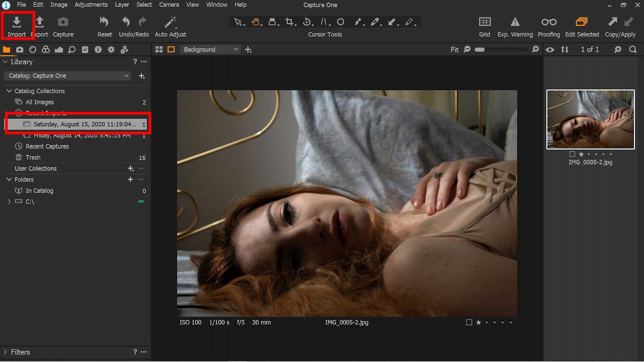
Task: Open the Adjustments menu
Action: coord(91,5)
